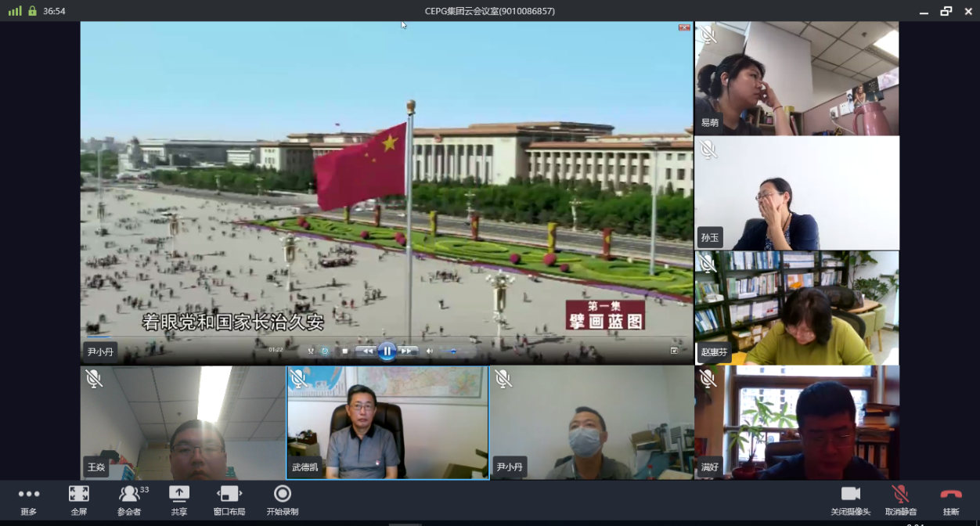The width and height of the screenshot is (980, 526).
Task: Click the green lock encryption icon
Action: pos(32,11)
